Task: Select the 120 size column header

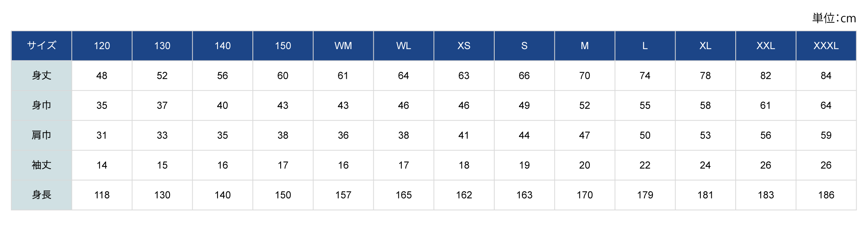Action: 102,46
